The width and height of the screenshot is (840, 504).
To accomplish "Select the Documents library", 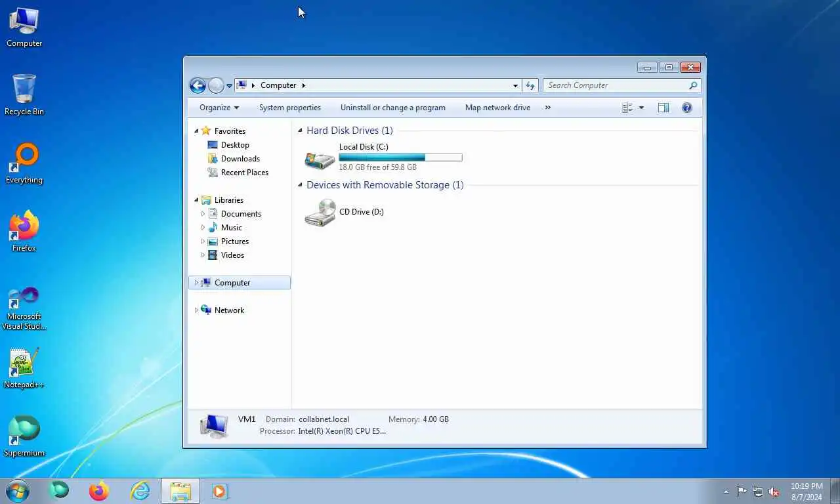I will [241, 214].
